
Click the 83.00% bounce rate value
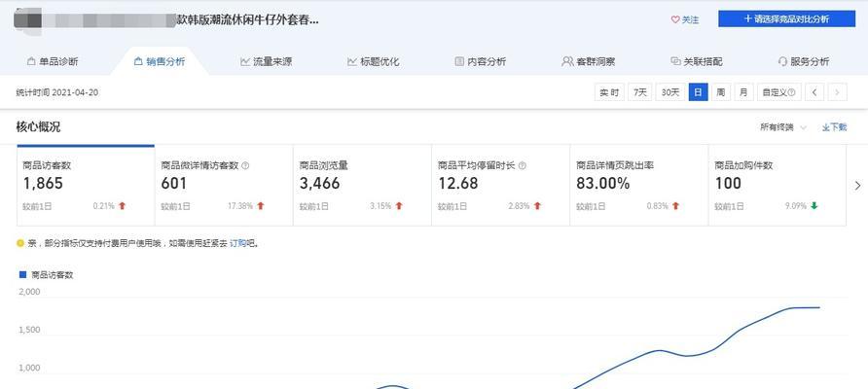coord(603,183)
